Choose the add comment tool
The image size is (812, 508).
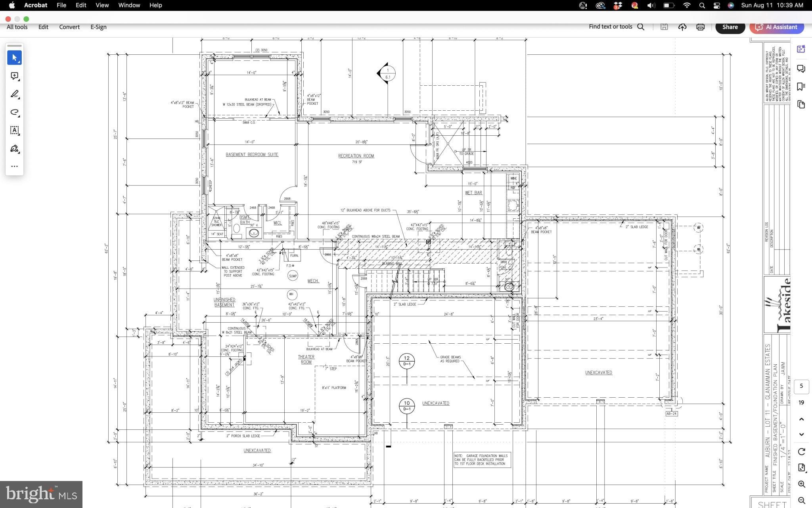pos(14,76)
